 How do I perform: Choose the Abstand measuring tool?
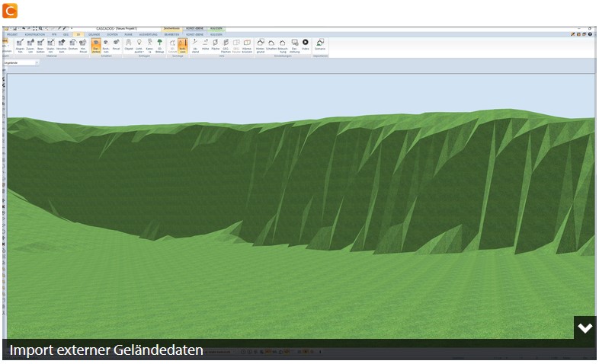point(195,46)
